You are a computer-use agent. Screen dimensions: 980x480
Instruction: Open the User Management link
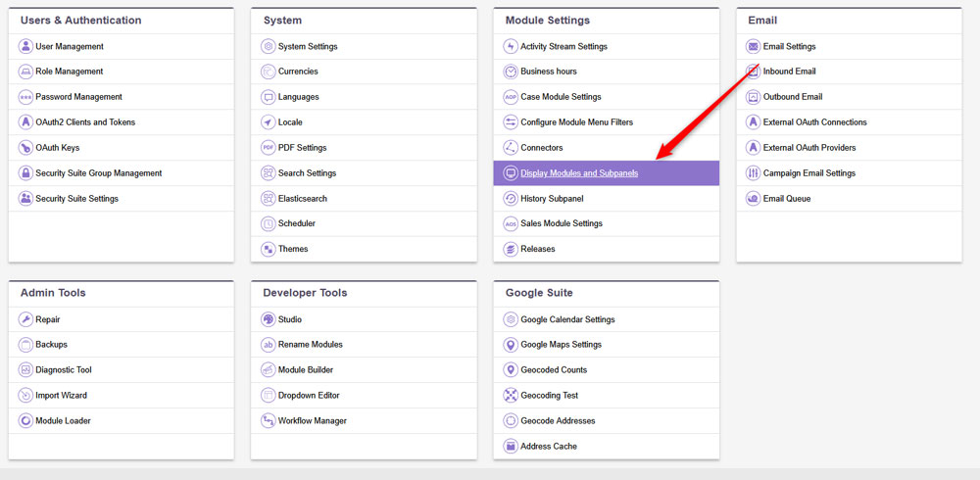pyautogui.click(x=70, y=46)
